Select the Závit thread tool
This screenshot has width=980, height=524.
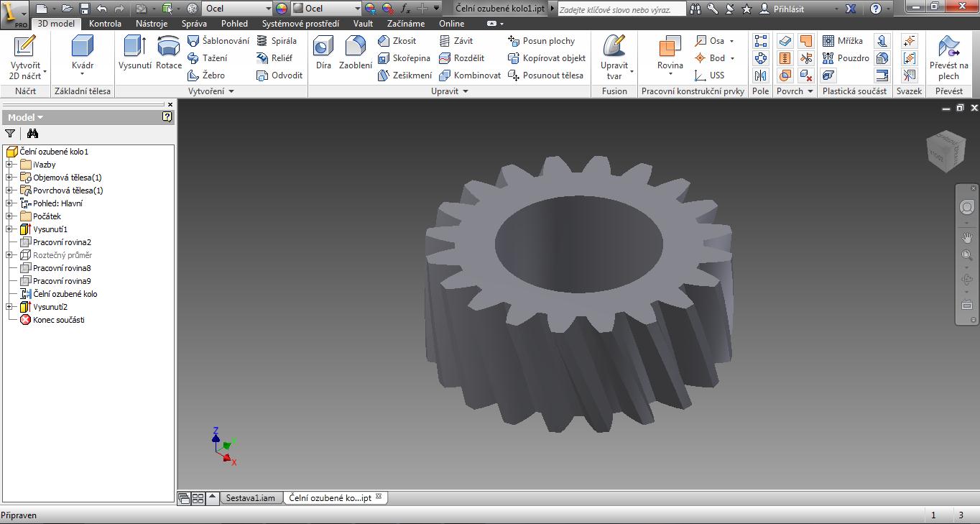pos(456,41)
